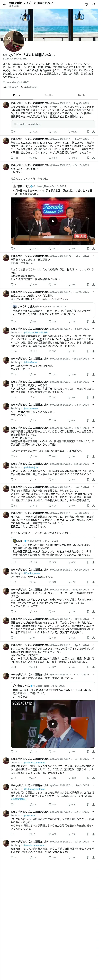Select the Posts tab
This screenshot has height=980, width=108.
click(16, 95)
